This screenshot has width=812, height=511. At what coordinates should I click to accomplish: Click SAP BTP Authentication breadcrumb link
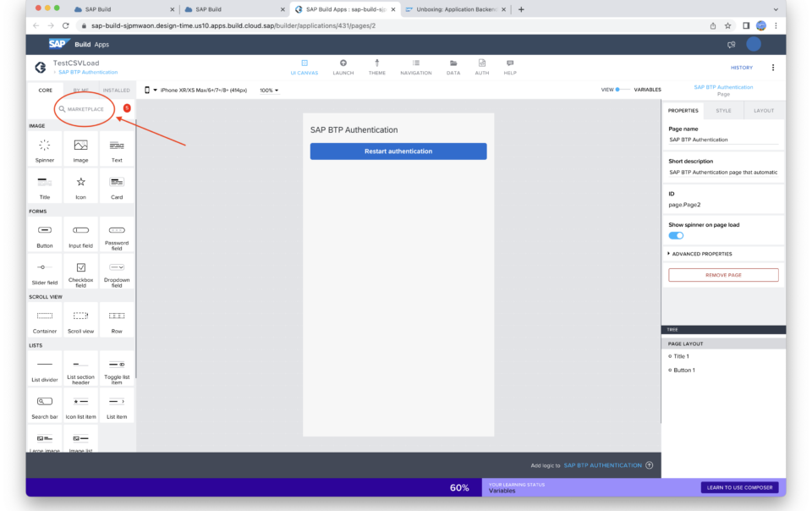[88, 73]
